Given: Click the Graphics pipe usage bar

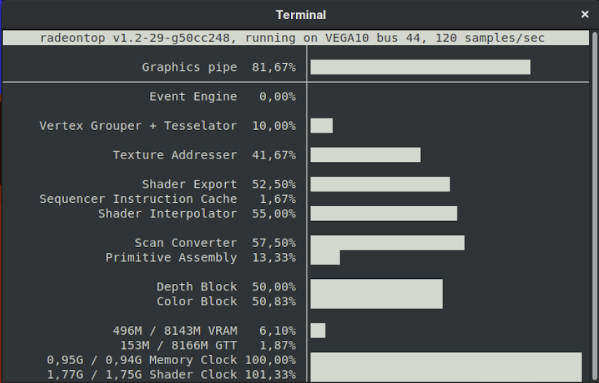Looking at the screenshot, I should pos(420,67).
